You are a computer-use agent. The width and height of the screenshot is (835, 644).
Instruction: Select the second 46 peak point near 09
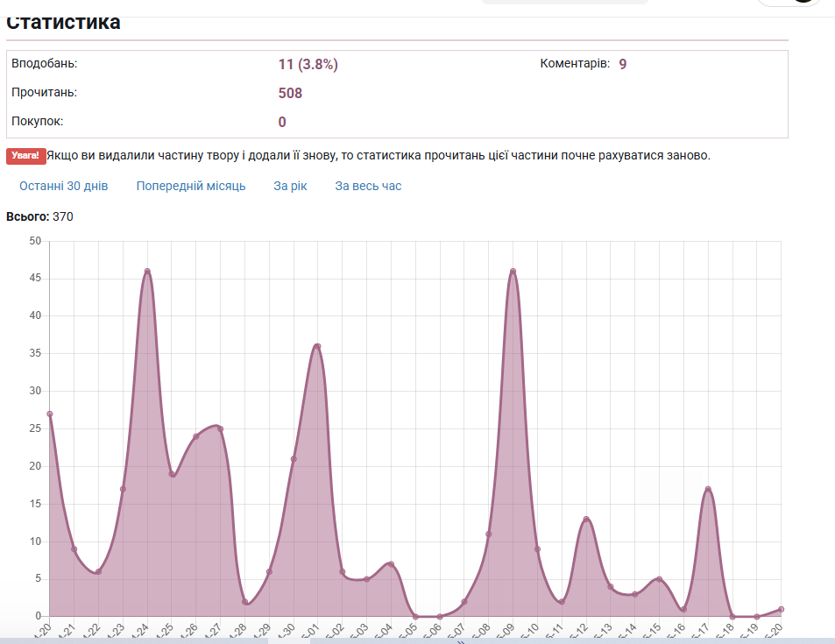pos(513,271)
